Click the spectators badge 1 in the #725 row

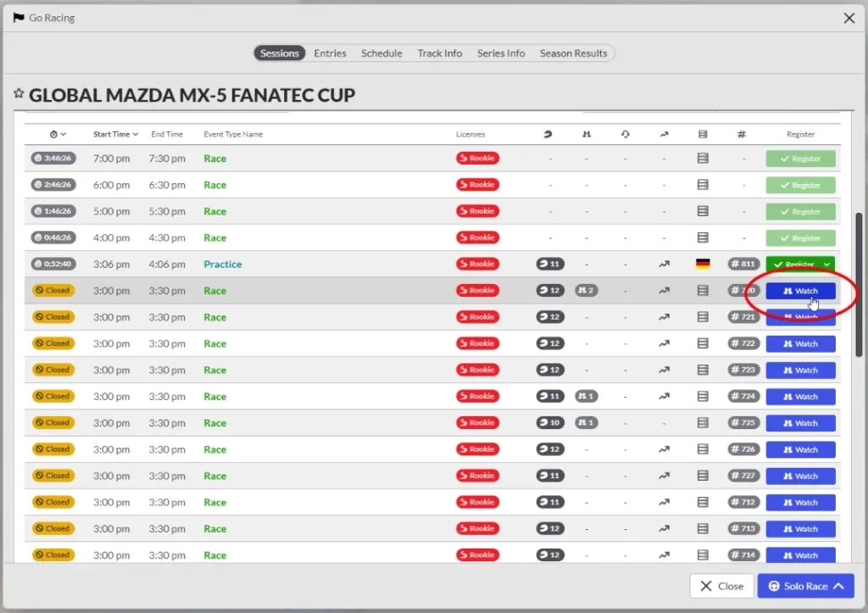(x=587, y=423)
